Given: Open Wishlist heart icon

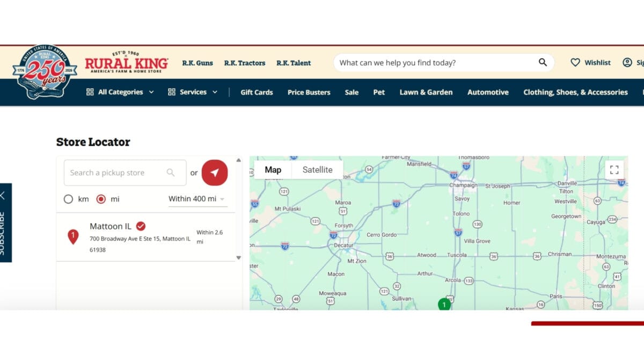Looking at the screenshot, I should coord(575,63).
